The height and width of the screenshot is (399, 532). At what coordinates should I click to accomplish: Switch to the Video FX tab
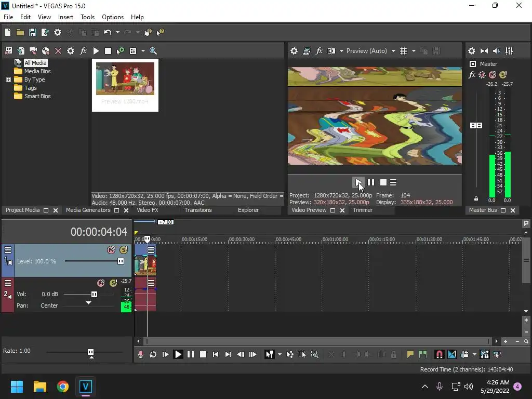pyautogui.click(x=147, y=210)
